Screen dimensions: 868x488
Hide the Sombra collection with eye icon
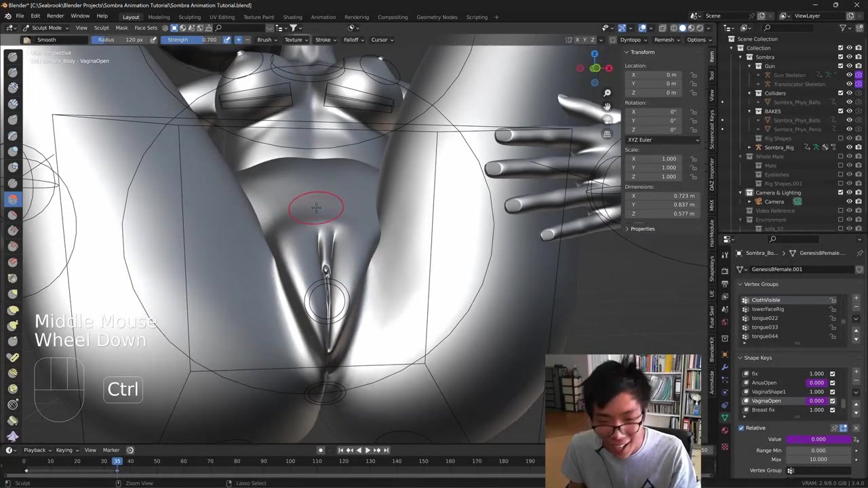click(849, 57)
